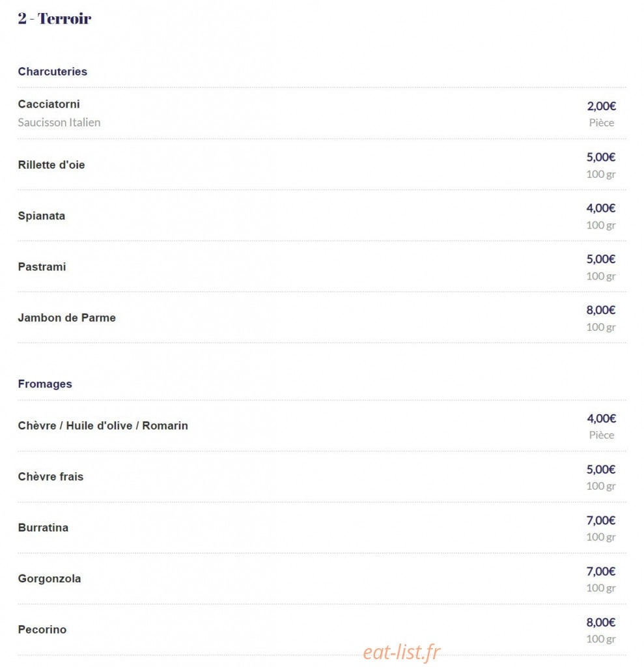
Task: Choose Rillette d'oie from the list
Action: 51,165
